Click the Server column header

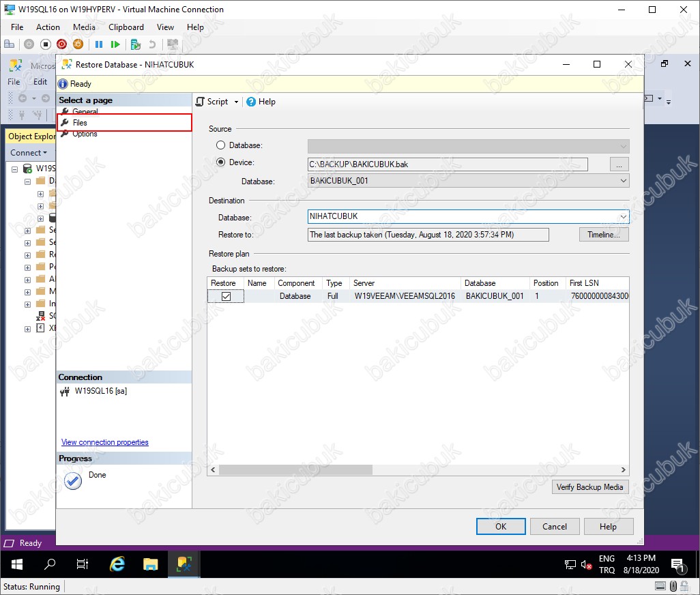tap(405, 283)
